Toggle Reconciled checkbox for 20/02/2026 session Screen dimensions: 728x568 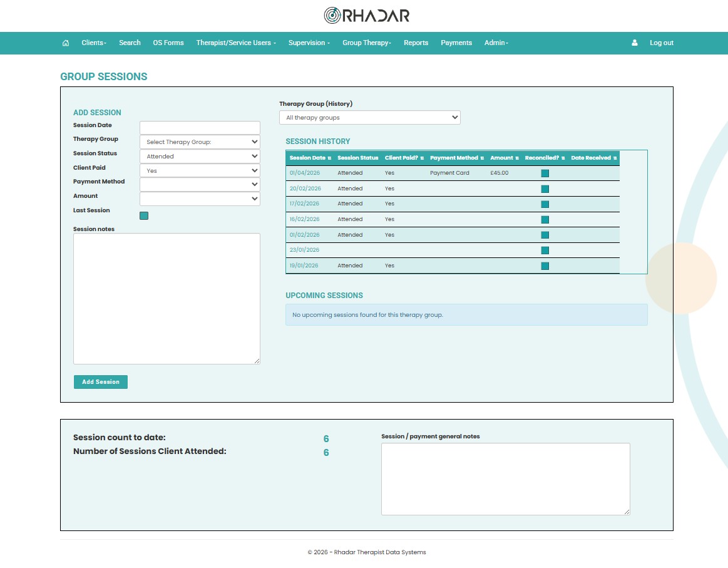(x=545, y=189)
